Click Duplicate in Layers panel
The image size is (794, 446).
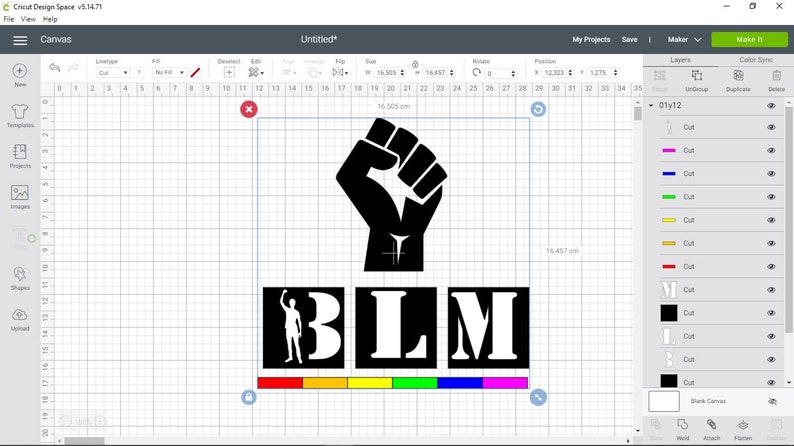[738, 80]
